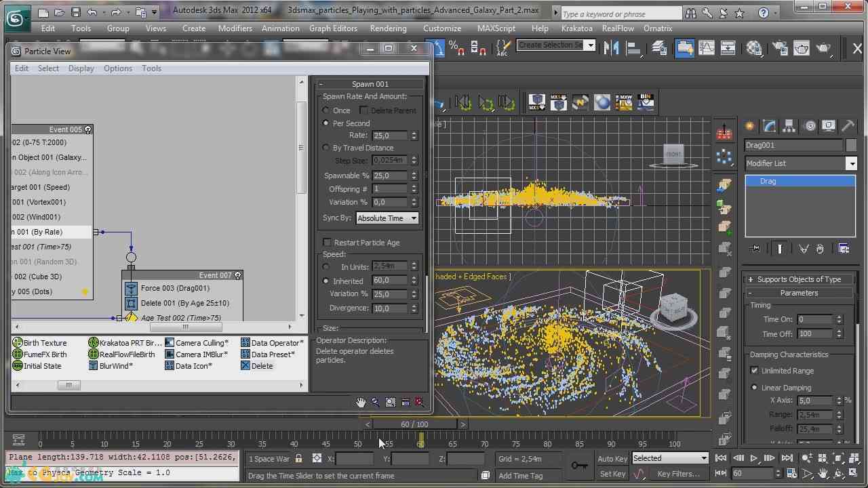Open Render Setup teapot icon
The width and height of the screenshot is (868, 488).
click(781, 48)
